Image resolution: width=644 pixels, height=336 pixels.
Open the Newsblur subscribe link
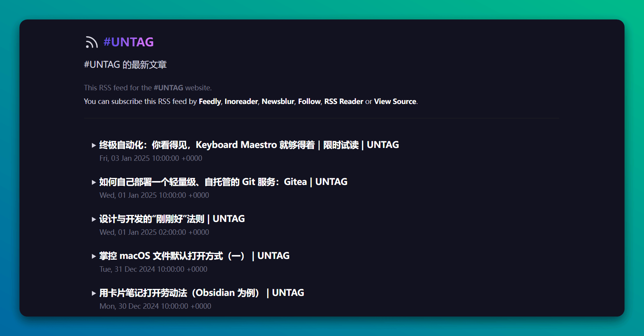pos(278,102)
